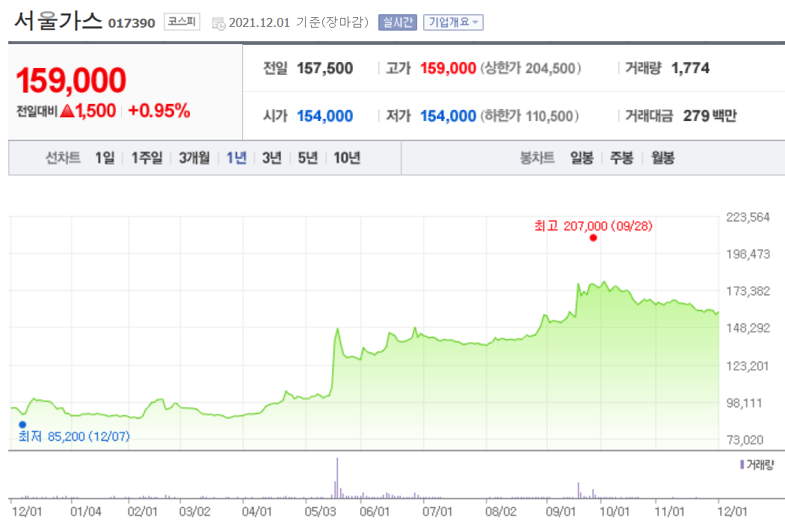785x532 pixels.
Task: Click the 서울가스 stock title
Action: point(58,21)
